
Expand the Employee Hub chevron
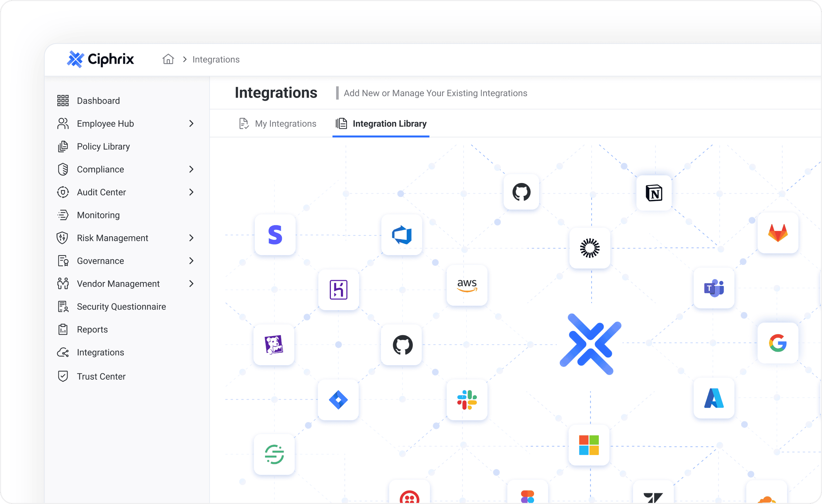click(x=191, y=124)
